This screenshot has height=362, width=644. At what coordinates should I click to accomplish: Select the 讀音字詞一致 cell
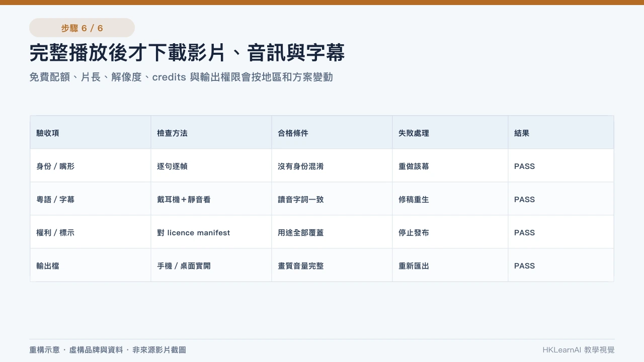tap(332, 199)
